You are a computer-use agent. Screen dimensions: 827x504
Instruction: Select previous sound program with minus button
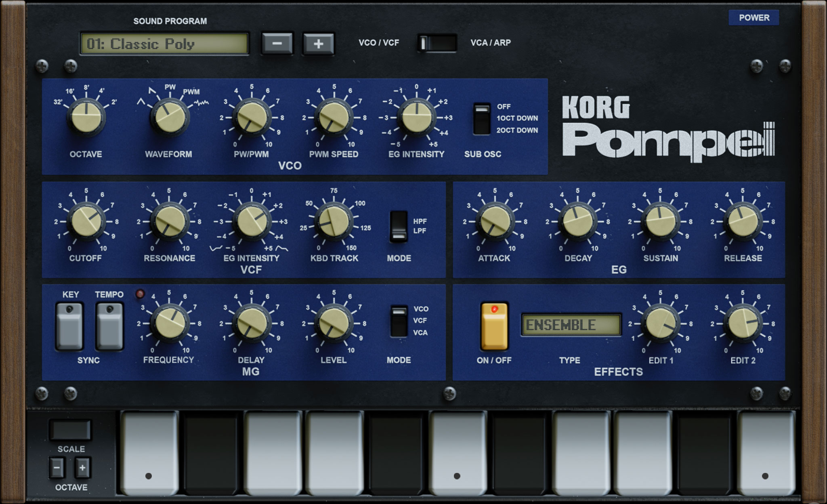277,43
